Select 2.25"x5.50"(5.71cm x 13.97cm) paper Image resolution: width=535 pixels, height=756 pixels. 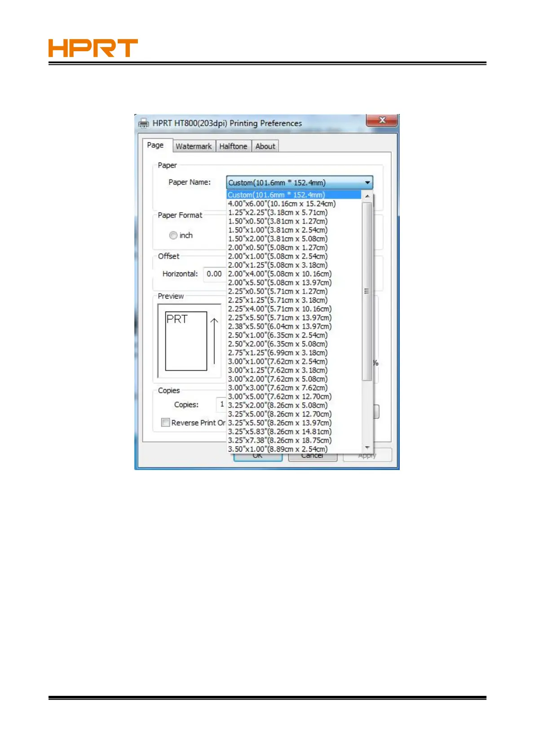click(x=294, y=317)
